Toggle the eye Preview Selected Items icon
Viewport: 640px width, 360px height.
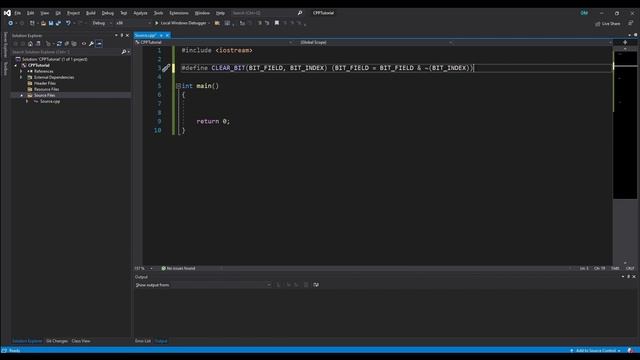coord(84,44)
